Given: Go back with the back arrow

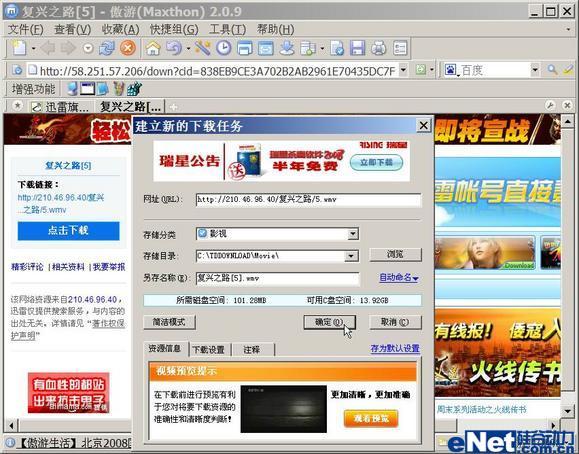Looking at the screenshot, I should 48,48.
